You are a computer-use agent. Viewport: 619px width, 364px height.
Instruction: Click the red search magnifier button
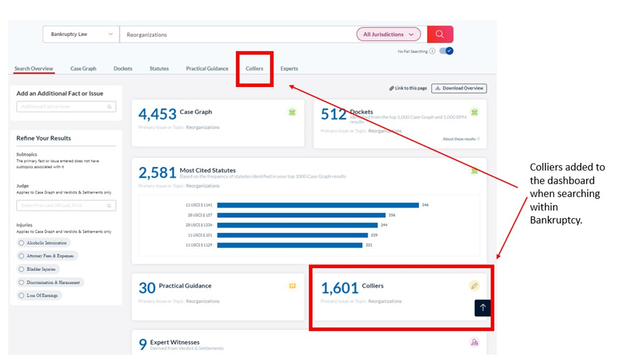pyautogui.click(x=440, y=34)
